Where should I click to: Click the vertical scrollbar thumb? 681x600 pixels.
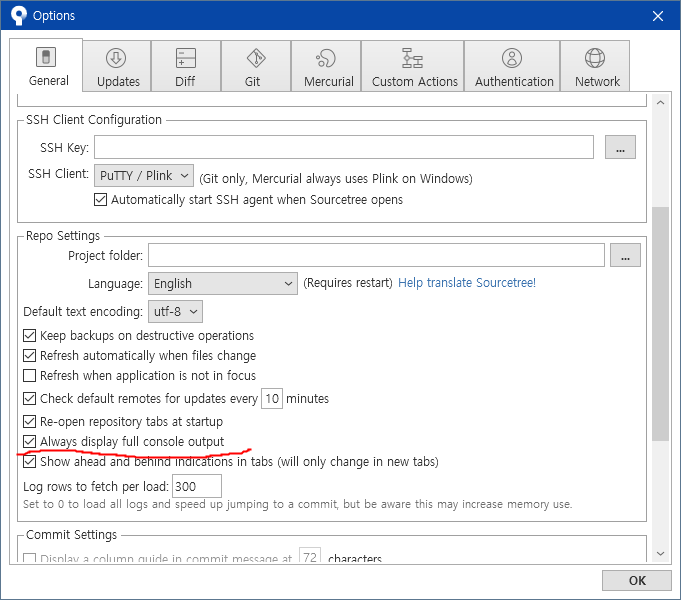[x=661, y=324]
